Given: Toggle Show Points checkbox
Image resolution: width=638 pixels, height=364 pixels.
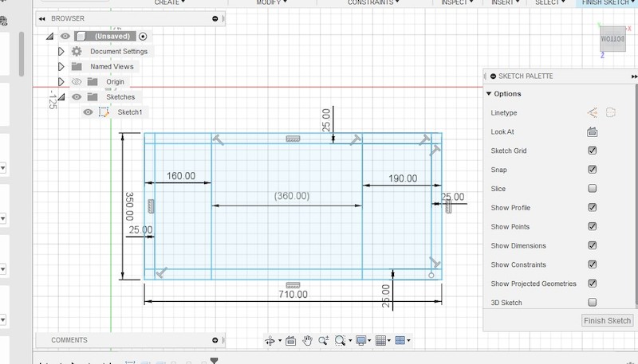Looking at the screenshot, I should point(593,226).
